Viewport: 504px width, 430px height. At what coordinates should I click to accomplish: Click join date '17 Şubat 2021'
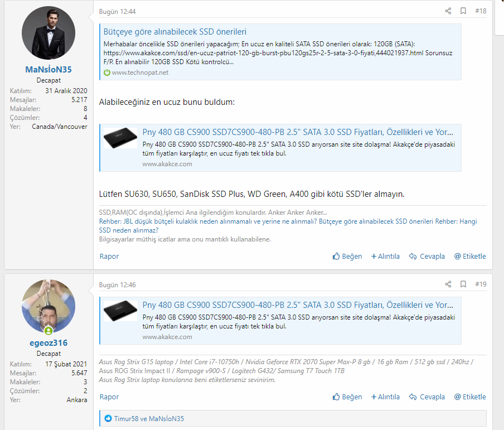[x=66, y=364]
